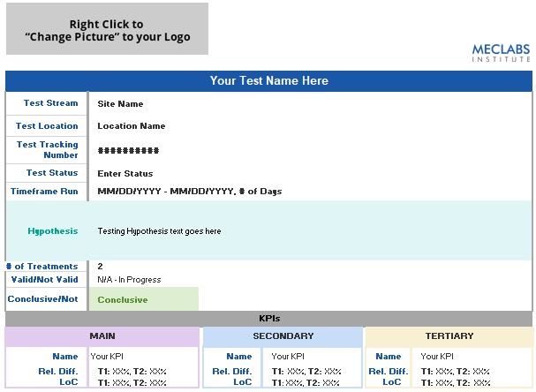536x392 pixels.
Task: Click the blue SECONDARY KPI header
Action: [283, 336]
